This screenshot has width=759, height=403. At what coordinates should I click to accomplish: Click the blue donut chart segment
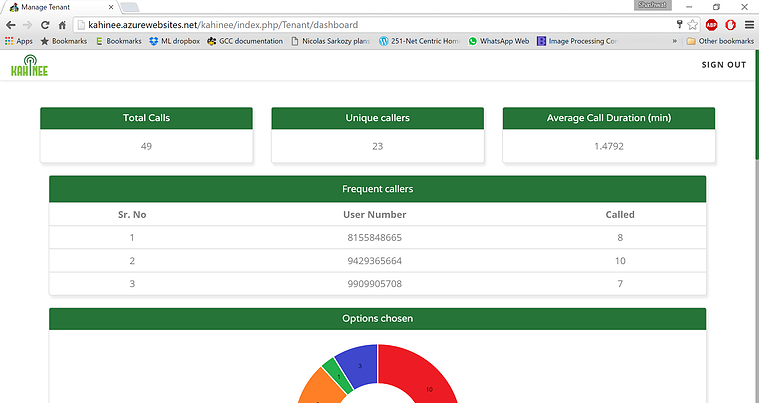[x=360, y=365]
